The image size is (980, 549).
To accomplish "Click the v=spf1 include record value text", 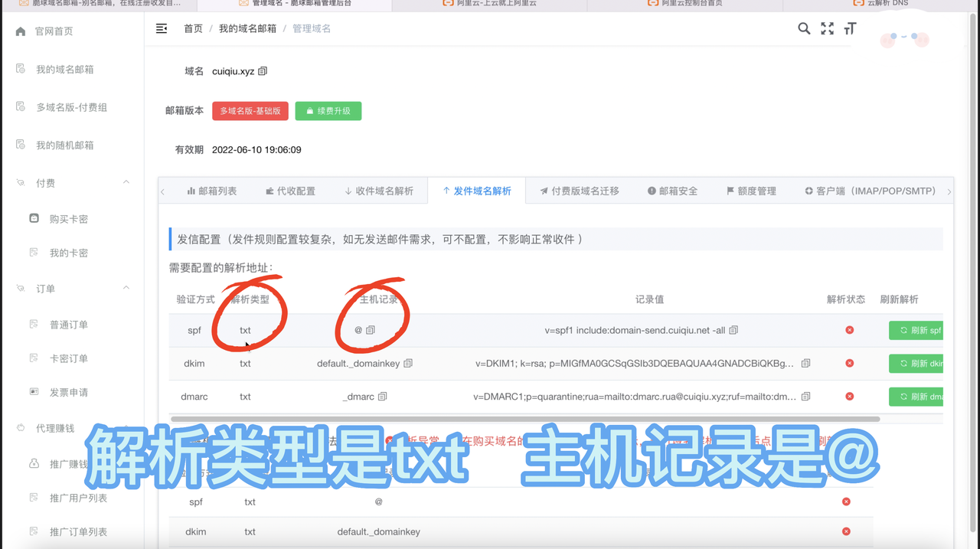I will (635, 330).
